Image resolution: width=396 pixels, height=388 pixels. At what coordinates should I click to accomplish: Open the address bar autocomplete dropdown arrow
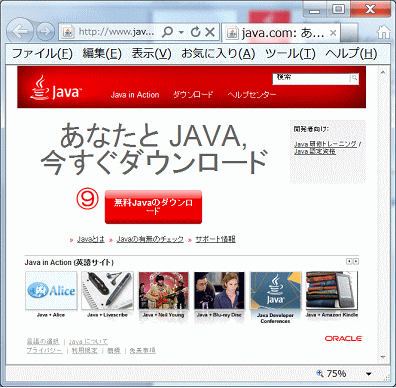click(x=181, y=32)
